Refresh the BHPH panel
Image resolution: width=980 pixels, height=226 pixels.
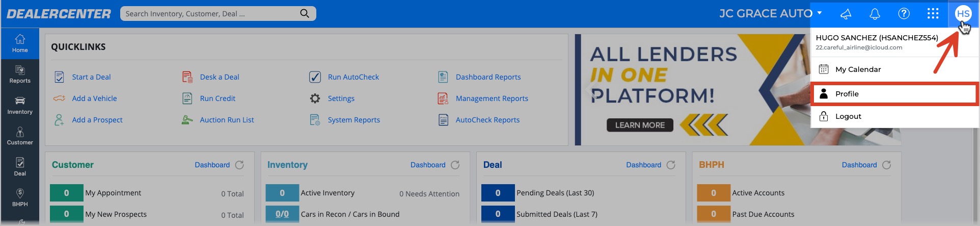(x=886, y=165)
